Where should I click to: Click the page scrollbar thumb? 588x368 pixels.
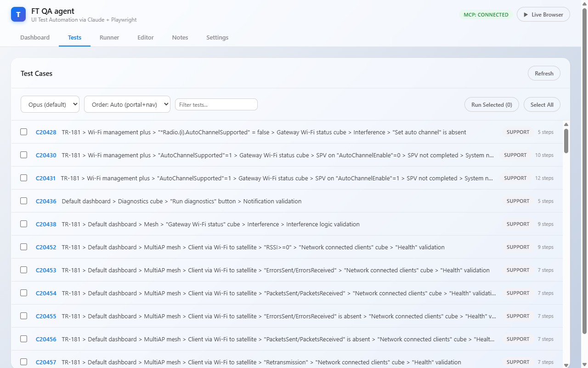pos(584,170)
